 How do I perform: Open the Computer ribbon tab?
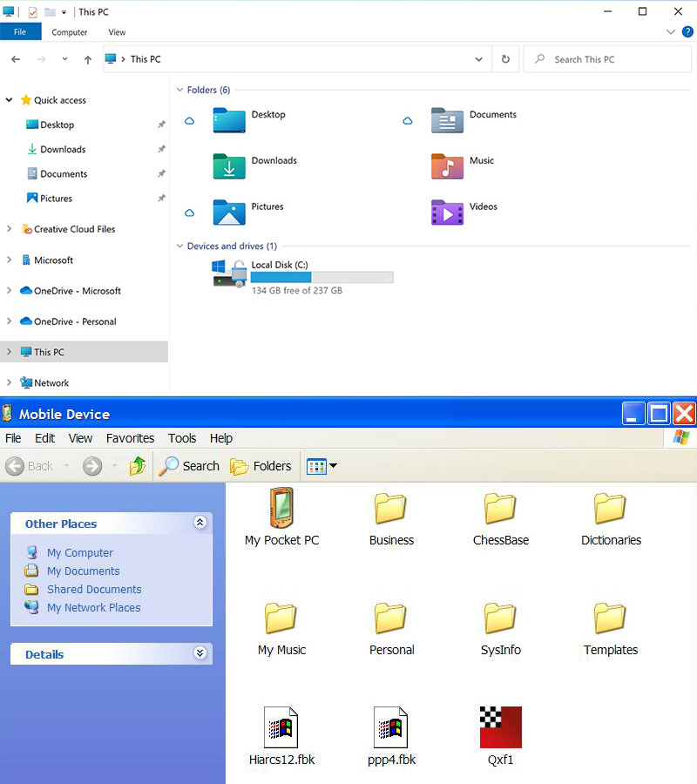click(70, 32)
